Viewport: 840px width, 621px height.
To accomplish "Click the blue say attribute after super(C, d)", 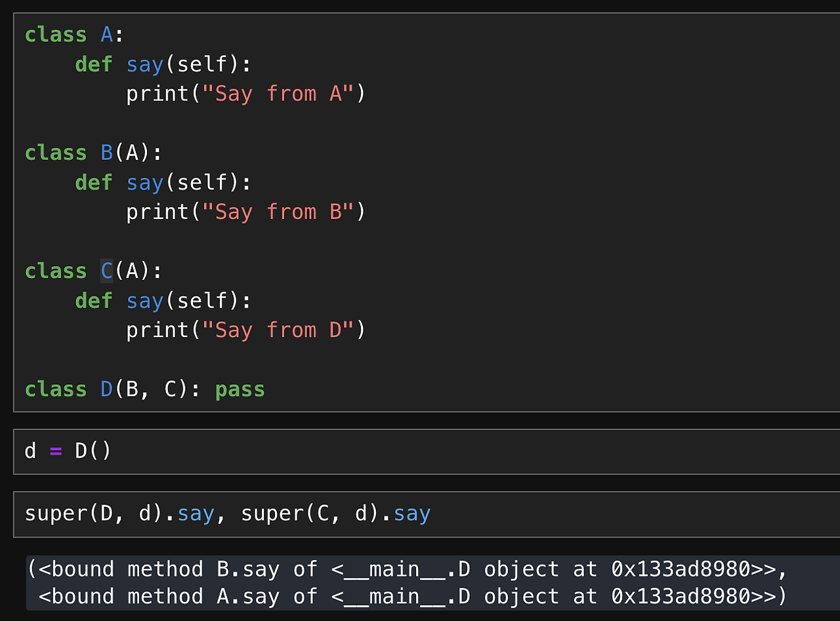I will pyautogui.click(x=412, y=513).
